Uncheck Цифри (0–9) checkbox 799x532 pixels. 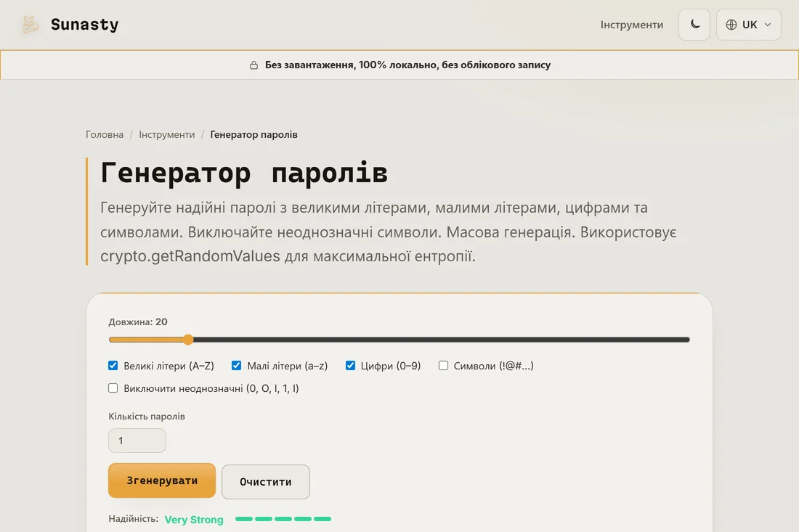[x=350, y=366]
